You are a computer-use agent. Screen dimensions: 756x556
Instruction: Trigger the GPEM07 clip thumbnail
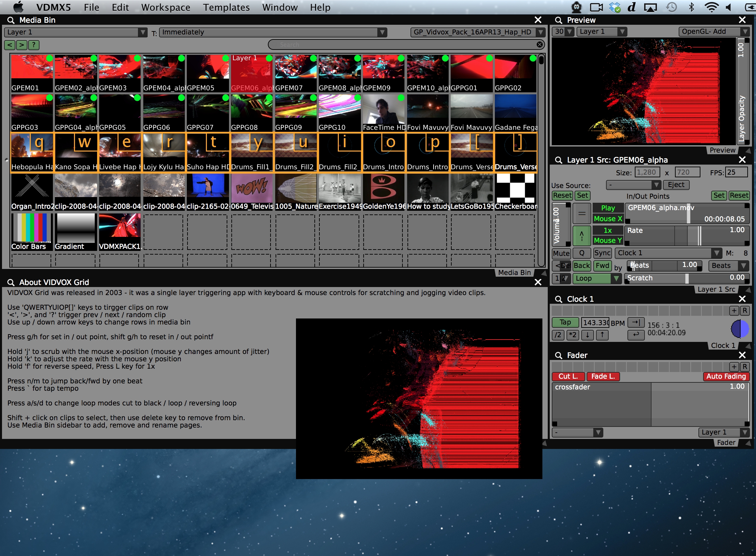tap(296, 73)
